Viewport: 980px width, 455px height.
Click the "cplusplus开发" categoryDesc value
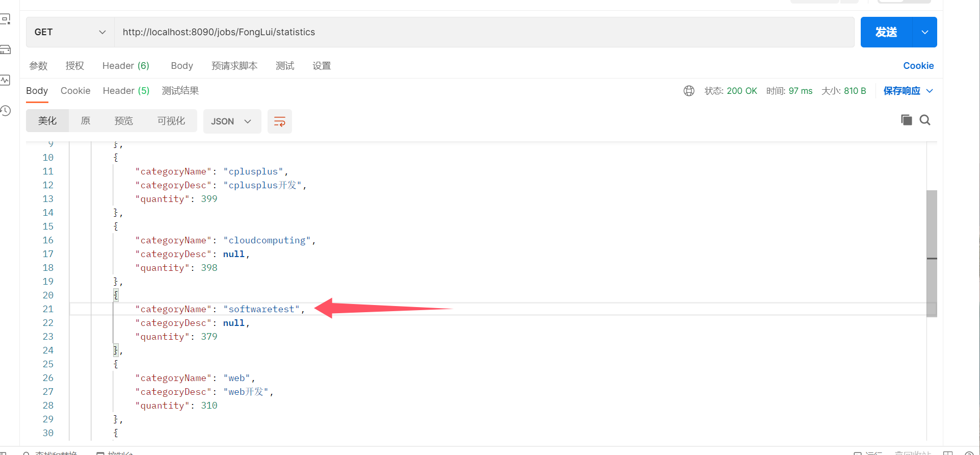[x=262, y=185]
